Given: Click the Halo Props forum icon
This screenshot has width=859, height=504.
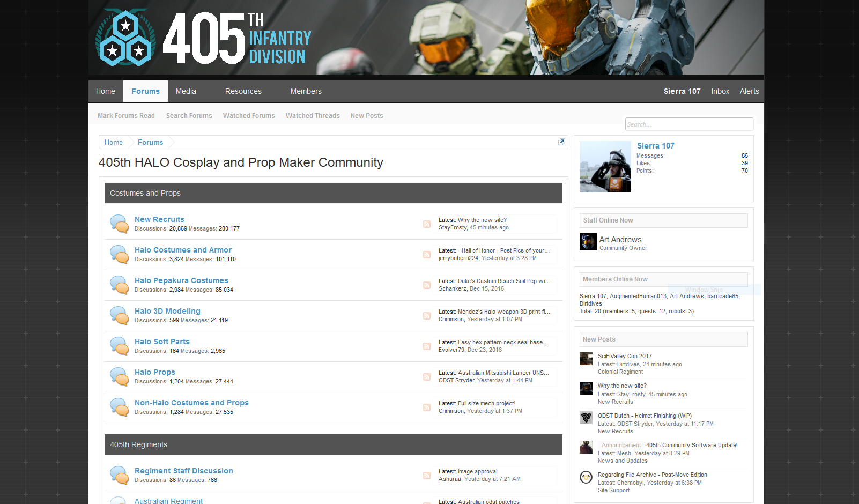Looking at the screenshot, I should (x=119, y=377).
